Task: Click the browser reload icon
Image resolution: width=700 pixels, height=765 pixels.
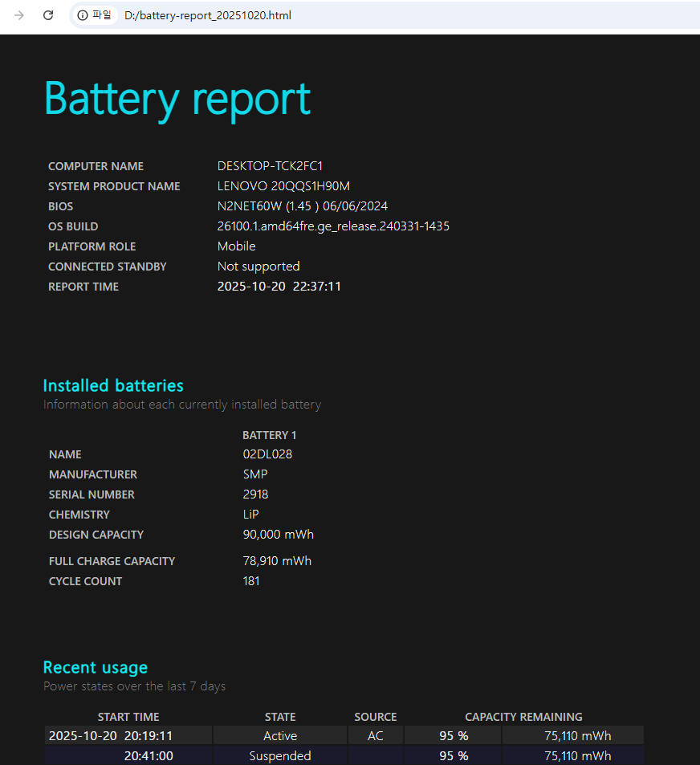Action: [48, 15]
